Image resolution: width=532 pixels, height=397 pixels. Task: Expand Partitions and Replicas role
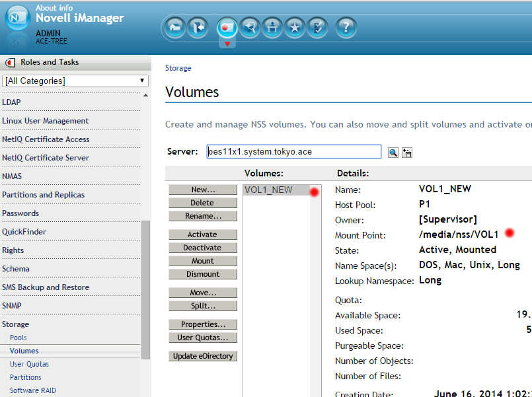43,195
